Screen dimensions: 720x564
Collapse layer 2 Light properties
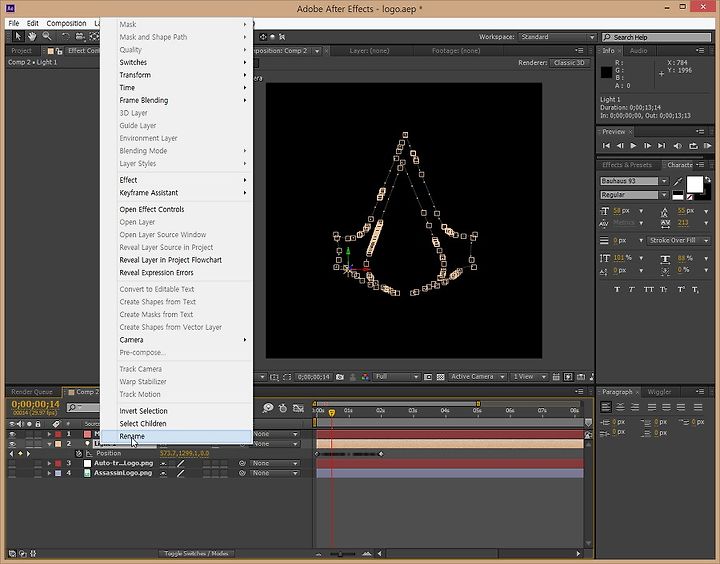[x=49, y=444]
